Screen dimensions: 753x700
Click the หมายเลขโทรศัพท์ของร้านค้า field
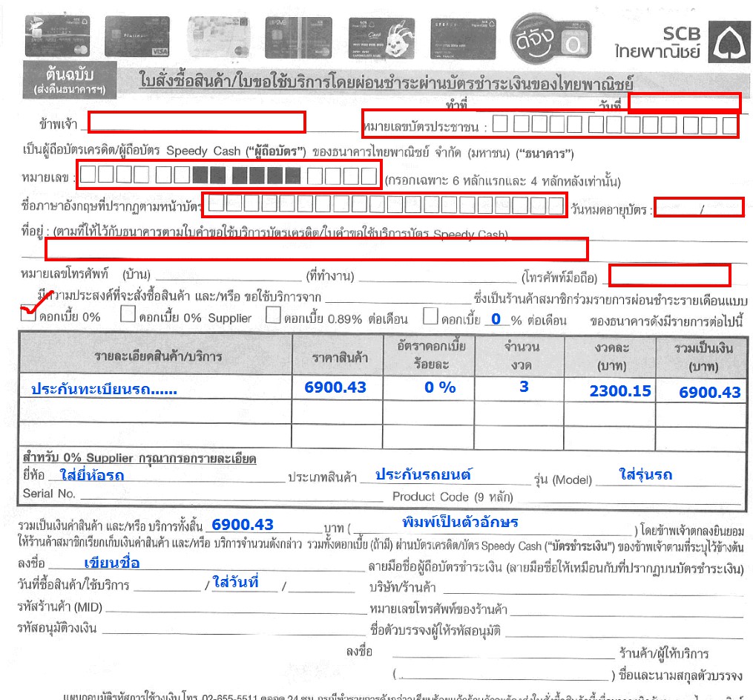click(627, 609)
